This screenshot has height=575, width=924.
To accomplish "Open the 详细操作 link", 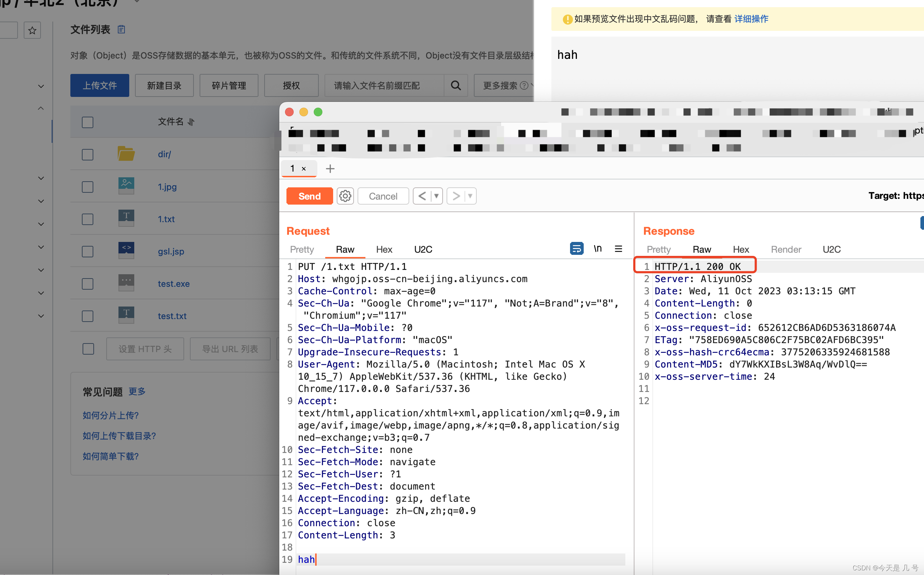I will pyautogui.click(x=751, y=19).
